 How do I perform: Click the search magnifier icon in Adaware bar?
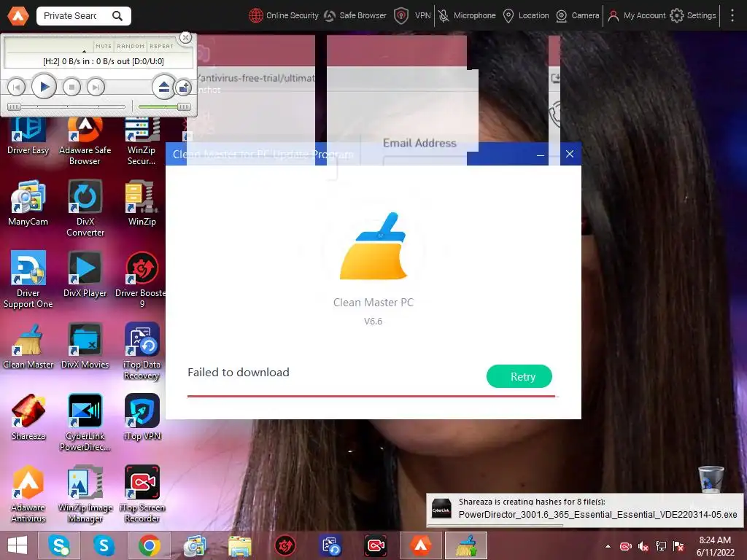pos(117,16)
